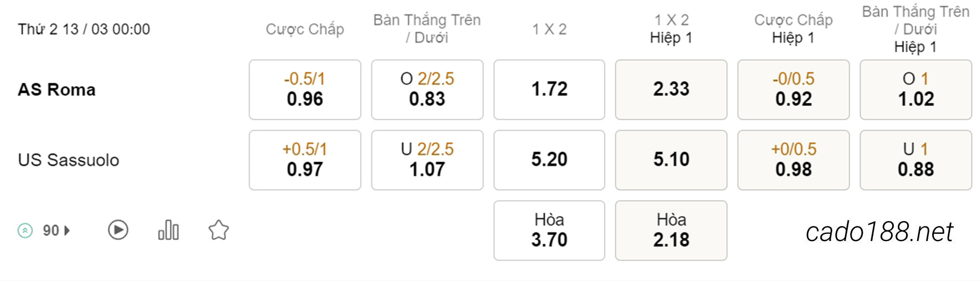Screen dimensions: 980x281
Task: Select first-half handicap +0/0.5 at 0.98
Action: (793, 160)
